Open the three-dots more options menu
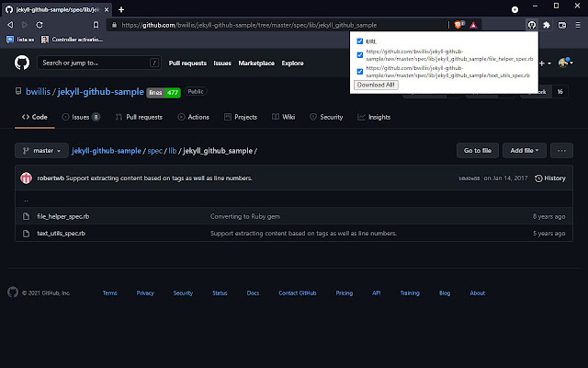The height and width of the screenshot is (368, 588). 561,151
